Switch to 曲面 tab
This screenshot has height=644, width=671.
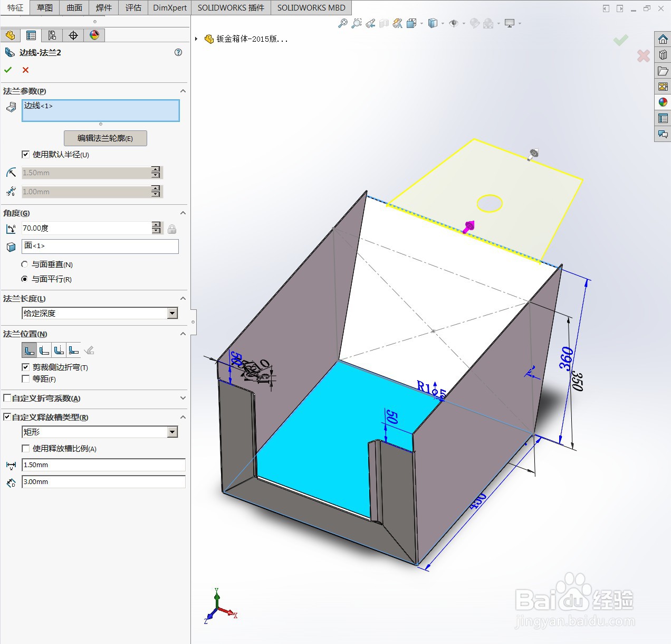(74, 7)
